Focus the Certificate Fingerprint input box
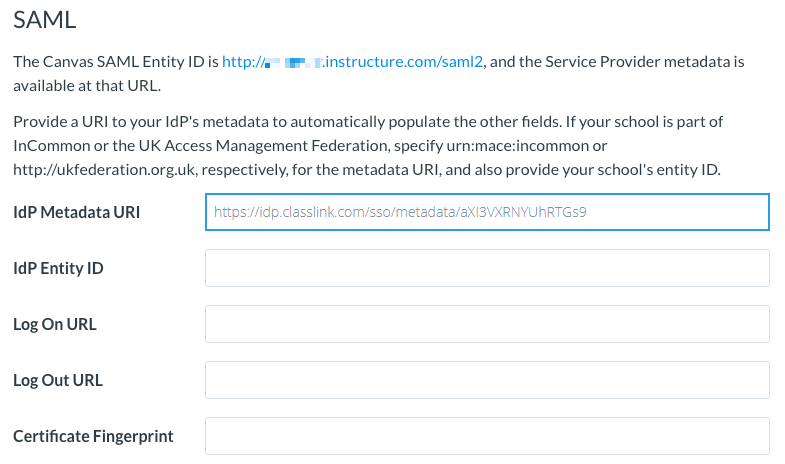This screenshot has width=785, height=464. [x=486, y=436]
